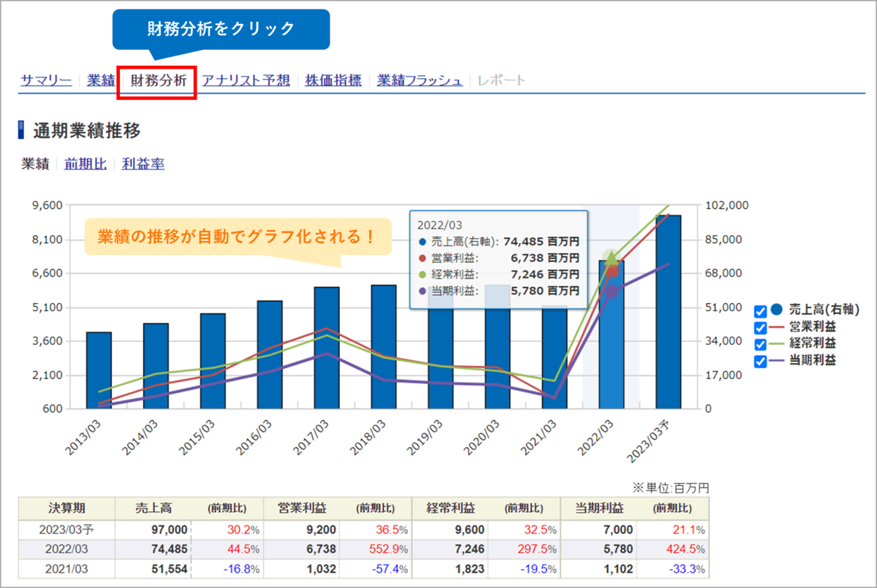Select the 株価指標 menu item
This screenshot has width=877, height=588.
[x=333, y=80]
